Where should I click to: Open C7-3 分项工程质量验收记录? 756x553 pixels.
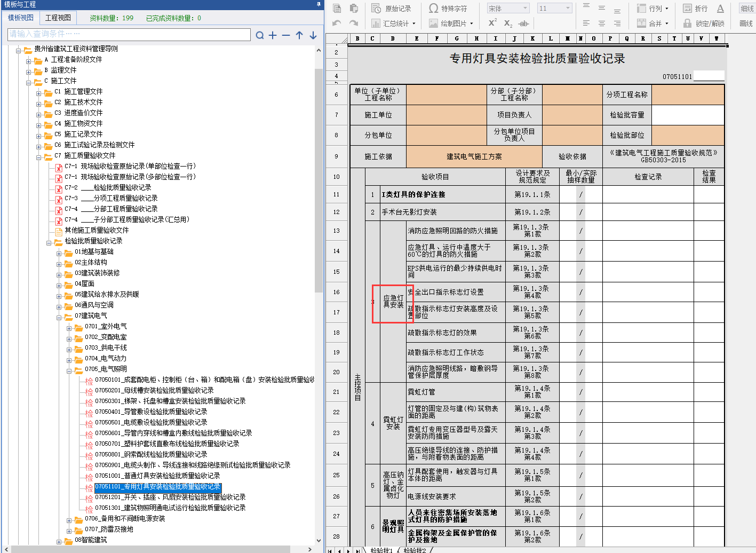click(x=111, y=198)
